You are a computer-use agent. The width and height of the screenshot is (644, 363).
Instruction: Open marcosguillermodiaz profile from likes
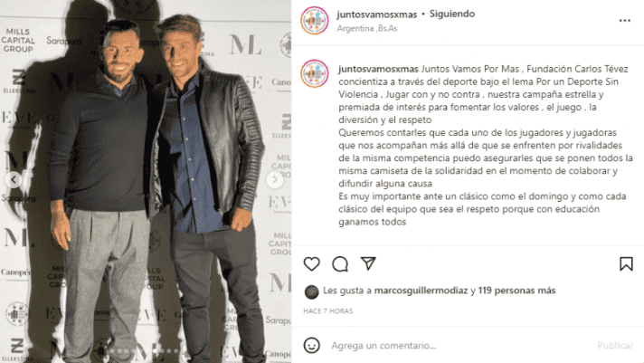pos(421,291)
